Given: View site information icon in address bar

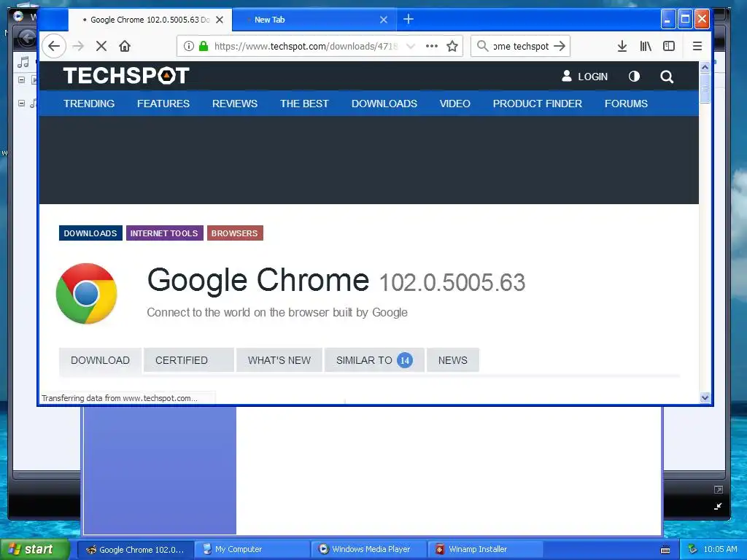Looking at the screenshot, I should pyautogui.click(x=189, y=46).
